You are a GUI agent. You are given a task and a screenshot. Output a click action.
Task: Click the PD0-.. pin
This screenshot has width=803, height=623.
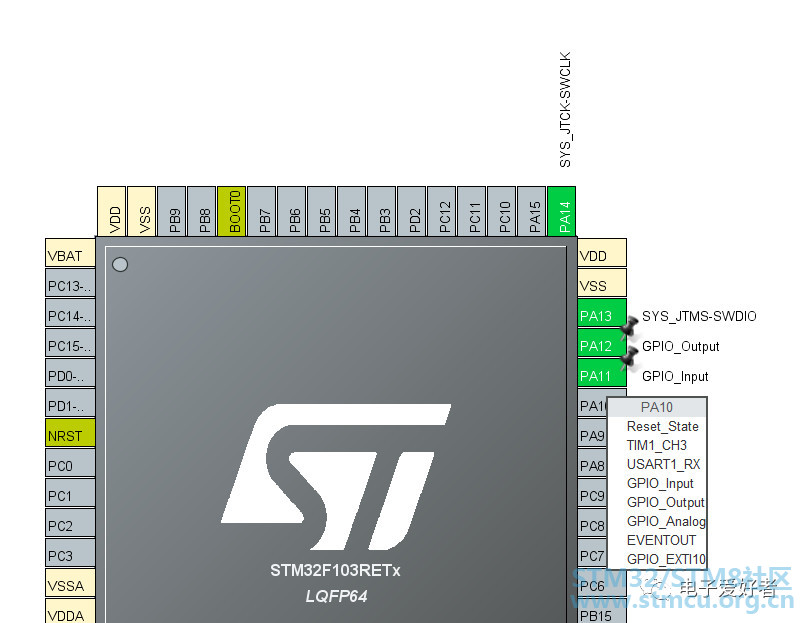(70, 373)
